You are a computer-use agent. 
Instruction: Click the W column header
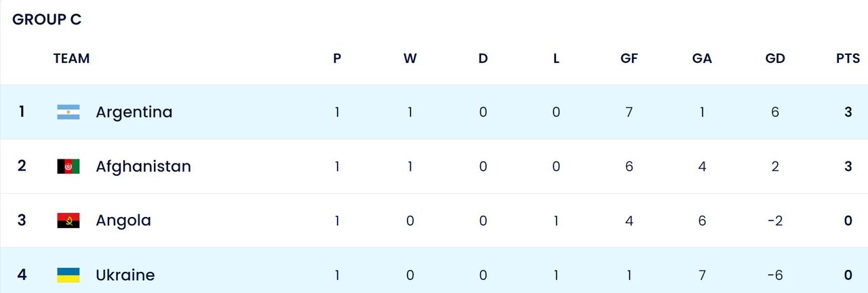[410, 58]
